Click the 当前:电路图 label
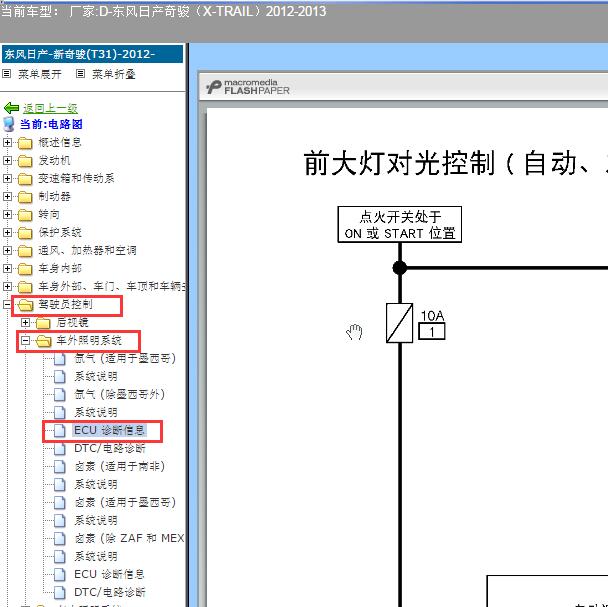The image size is (608, 607). click(x=51, y=124)
